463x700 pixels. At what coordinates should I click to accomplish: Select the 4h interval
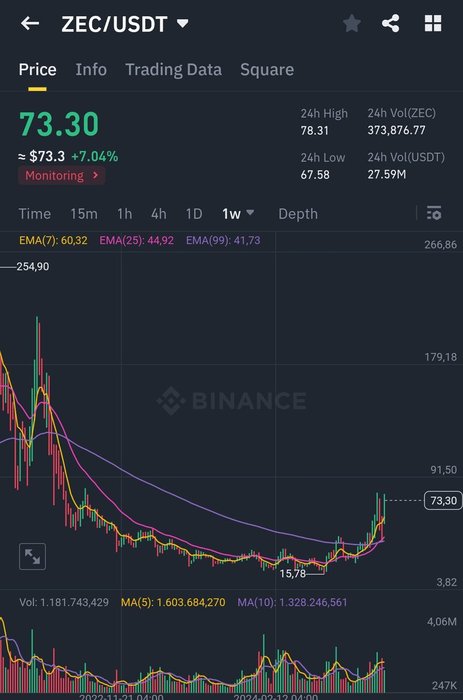coord(159,214)
